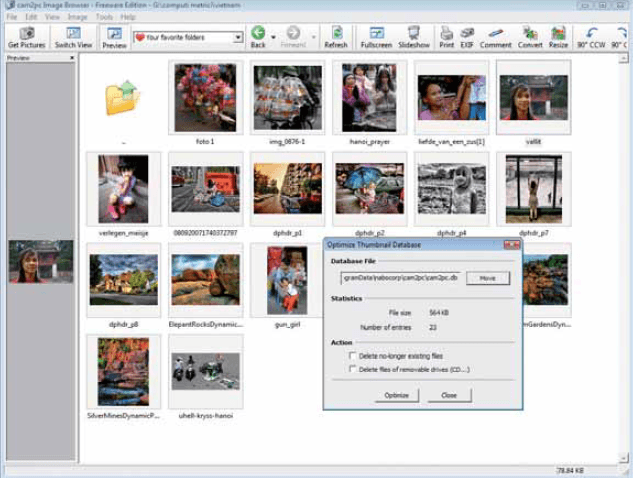Refresh the folder view
This screenshot has height=478, width=633.
coord(336,37)
